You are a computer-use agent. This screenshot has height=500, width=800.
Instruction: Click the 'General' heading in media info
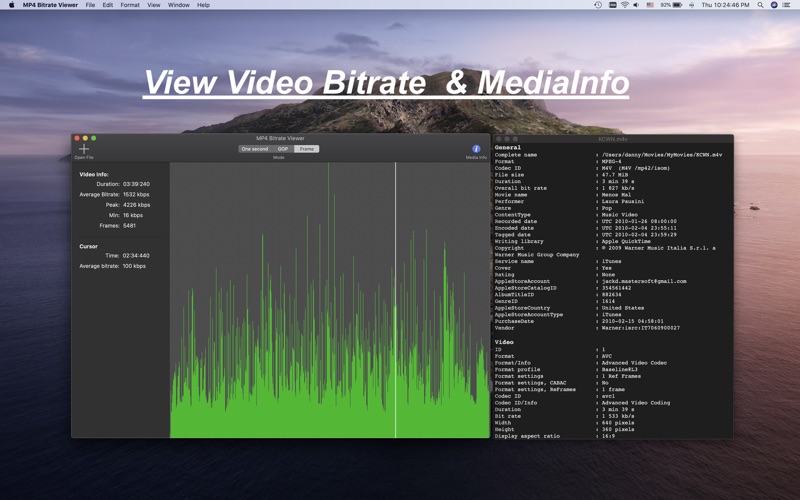click(508, 147)
